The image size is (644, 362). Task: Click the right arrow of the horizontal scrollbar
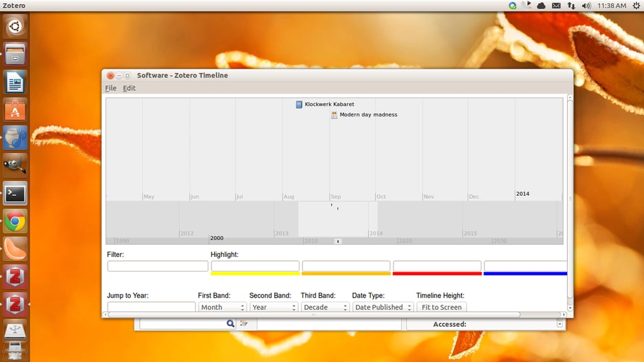click(x=564, y=315)
